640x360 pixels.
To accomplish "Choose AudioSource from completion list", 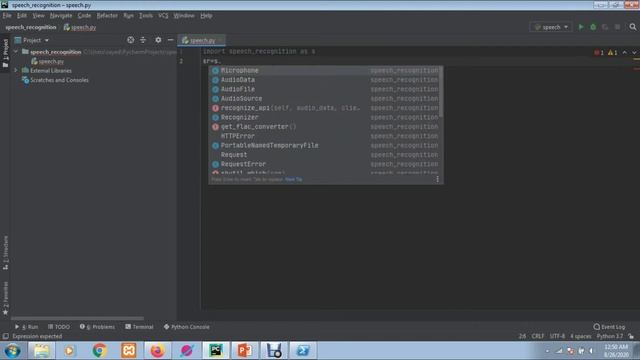I will pos(325,98).
